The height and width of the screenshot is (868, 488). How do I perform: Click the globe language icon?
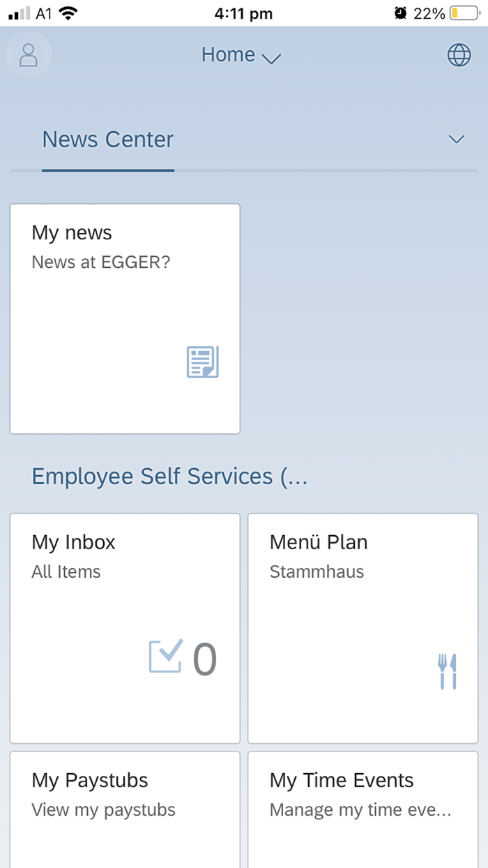tap(459, 54)
